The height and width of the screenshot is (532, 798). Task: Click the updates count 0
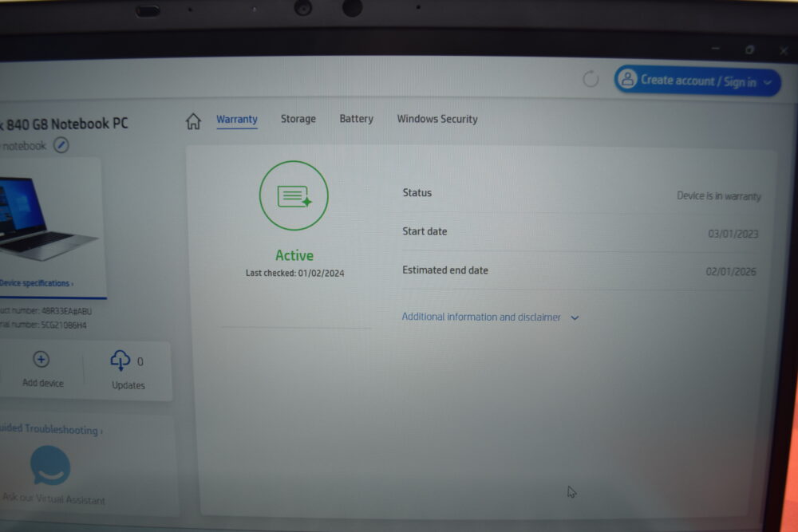140,361
